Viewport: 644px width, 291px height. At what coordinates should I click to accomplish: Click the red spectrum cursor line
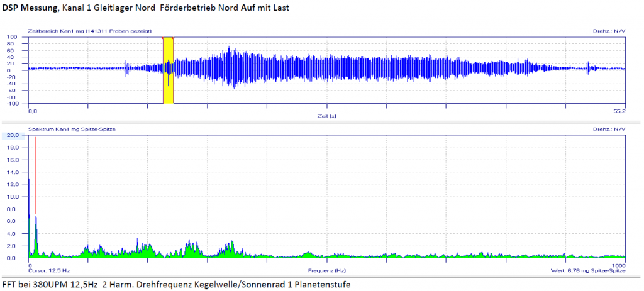tap(36, 176)
